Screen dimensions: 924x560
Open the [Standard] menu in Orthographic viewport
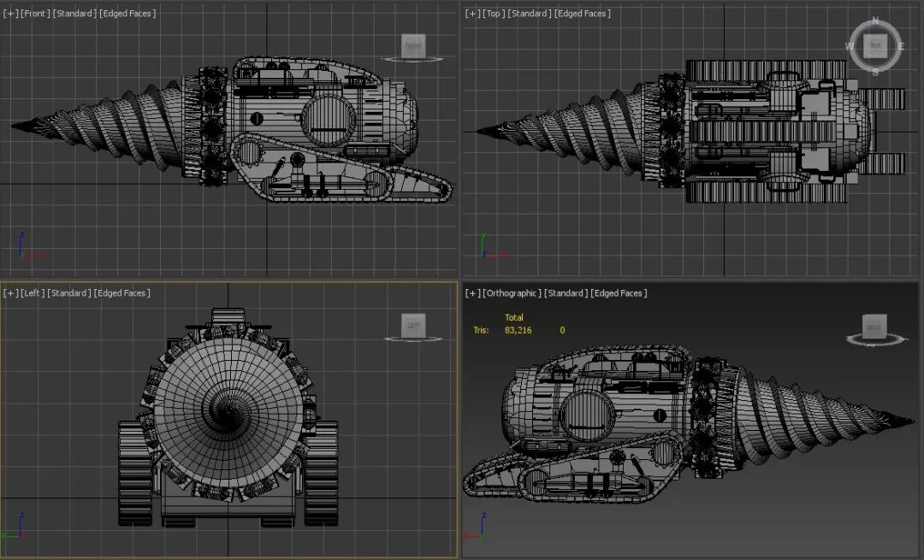click(566, 292)
